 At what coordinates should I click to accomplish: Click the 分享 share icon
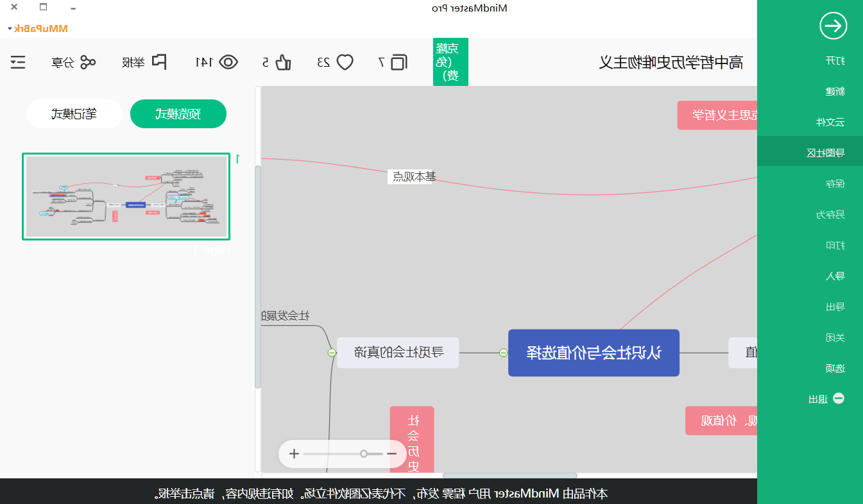click(88, 62)
